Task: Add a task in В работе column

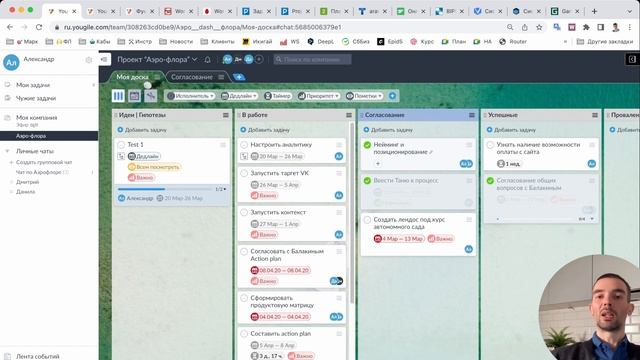Action: [x=265, y=130]
